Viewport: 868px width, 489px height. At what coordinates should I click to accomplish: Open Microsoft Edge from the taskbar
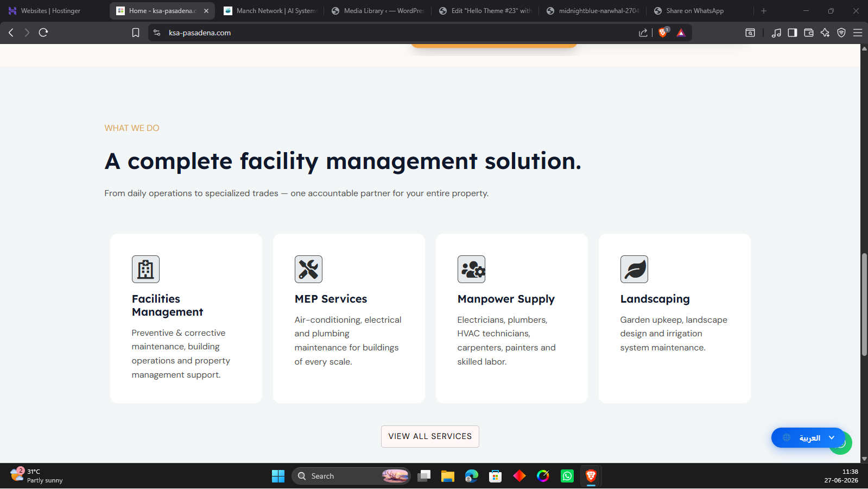(x=471, y=476)
